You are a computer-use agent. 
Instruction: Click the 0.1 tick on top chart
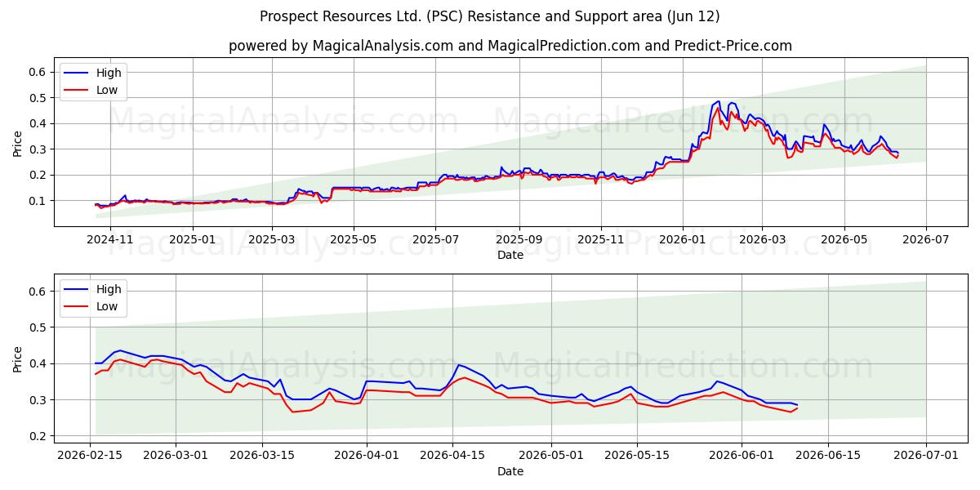coord(38,201)
